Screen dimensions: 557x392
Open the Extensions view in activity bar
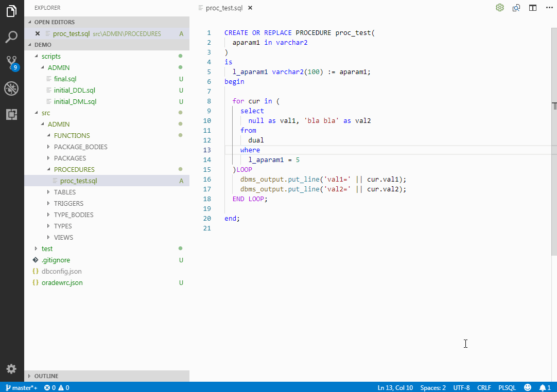[11, 114]
